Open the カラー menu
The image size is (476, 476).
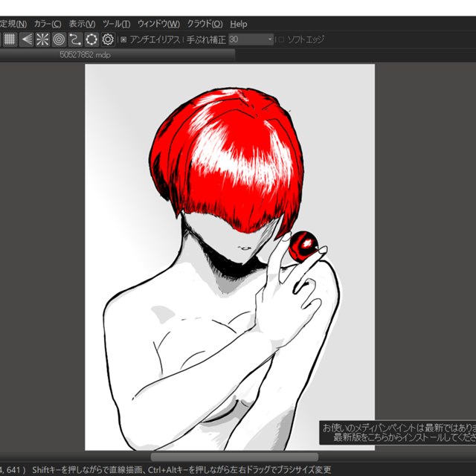48,24
